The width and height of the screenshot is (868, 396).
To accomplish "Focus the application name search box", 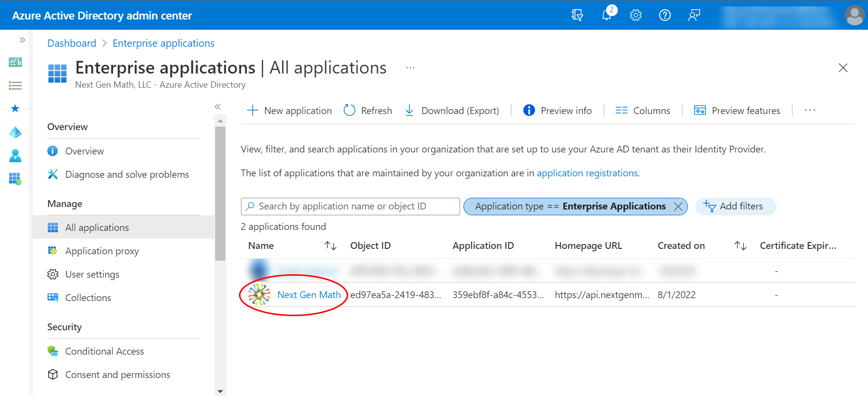I will click(351, 207).
